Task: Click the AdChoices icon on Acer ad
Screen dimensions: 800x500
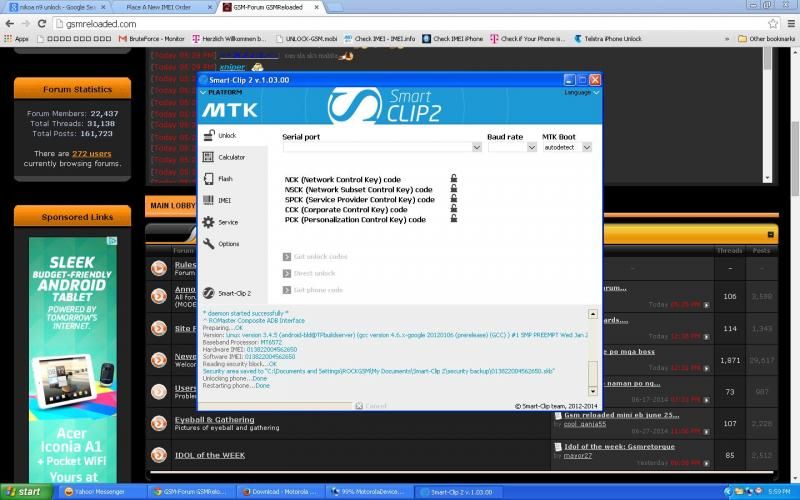Action: point(112,241)
